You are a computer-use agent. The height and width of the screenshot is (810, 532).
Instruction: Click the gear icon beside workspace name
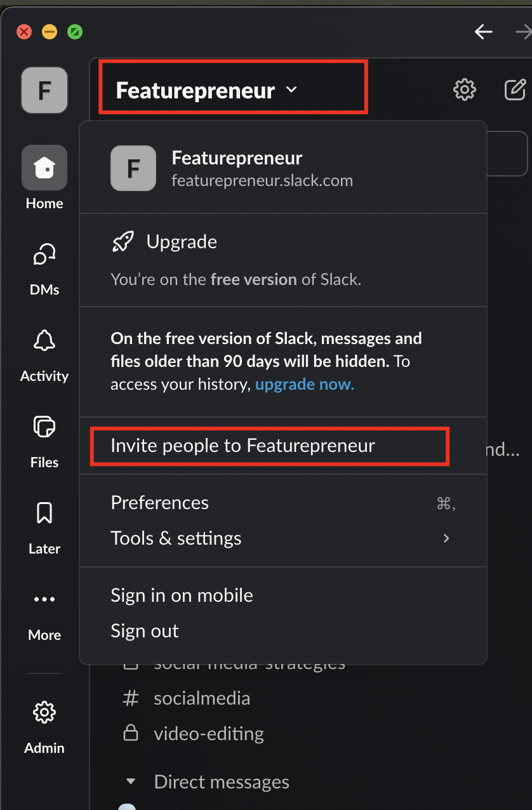465,90
